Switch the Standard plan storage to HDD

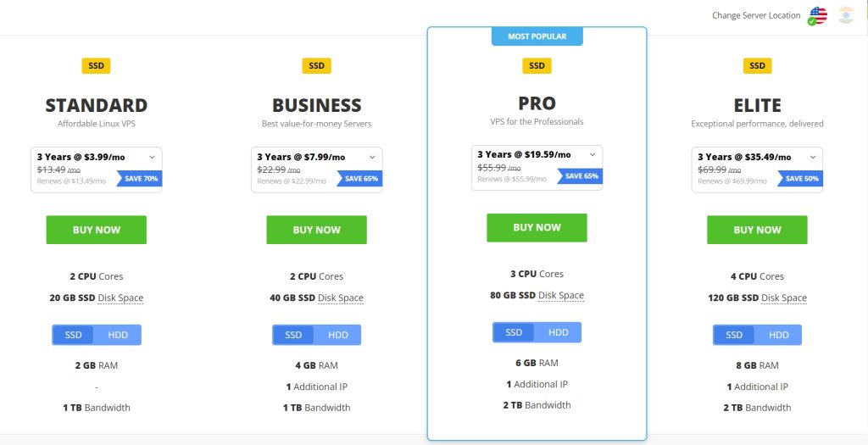click(x=118, y=335)
